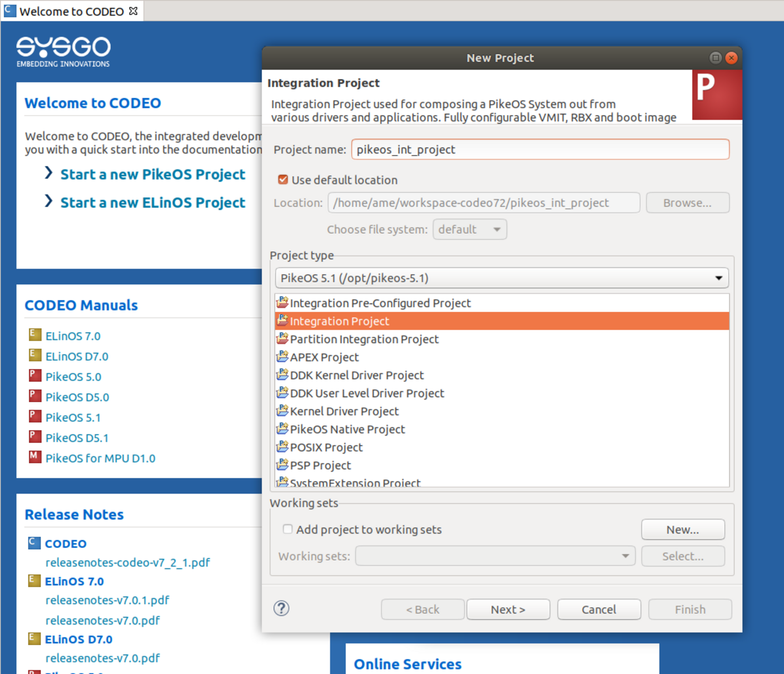
Task: Click the ELinOS 7.0 manual icon
Action: (x=34, y=334)
